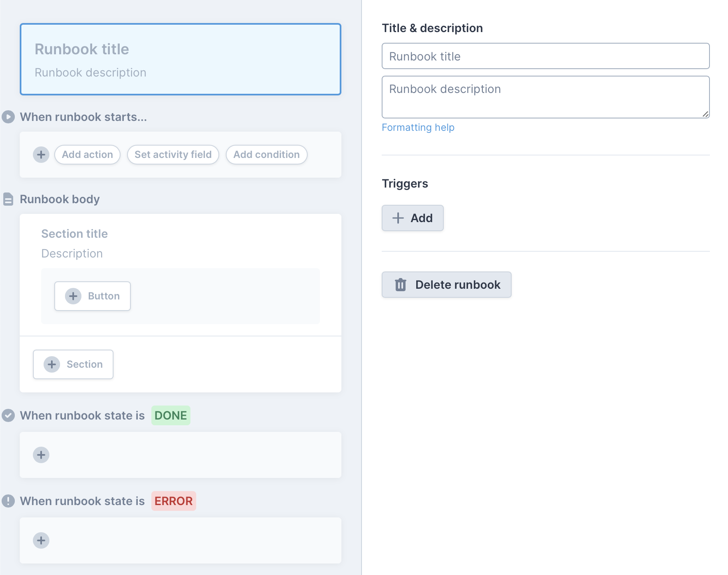Click exclamation icon beside ERROR state heading
This screenshot has width=728, height=575.
8,501
